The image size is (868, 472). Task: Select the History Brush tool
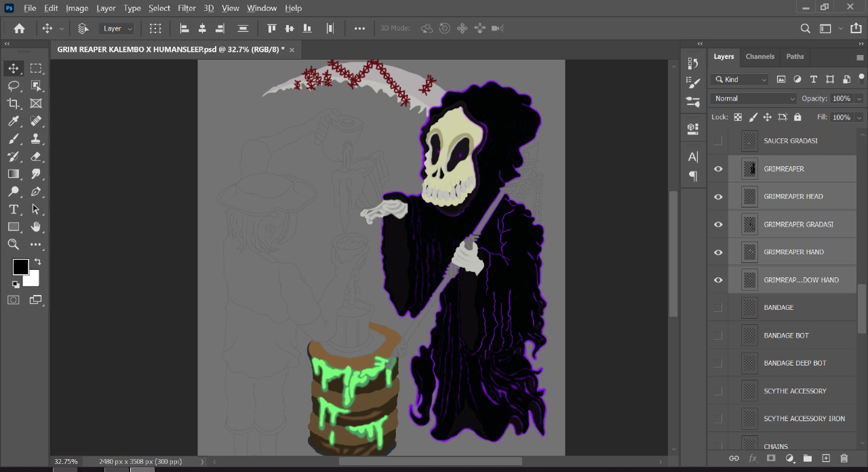coord(14,157)
